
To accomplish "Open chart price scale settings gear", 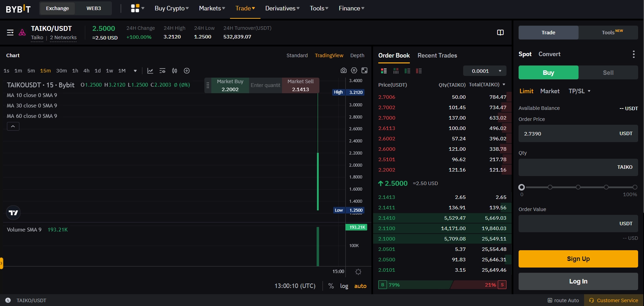I will 358,272.
